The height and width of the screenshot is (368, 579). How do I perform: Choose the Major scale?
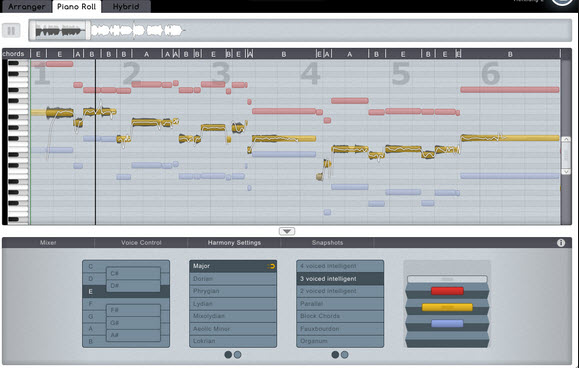click(233, 266)
